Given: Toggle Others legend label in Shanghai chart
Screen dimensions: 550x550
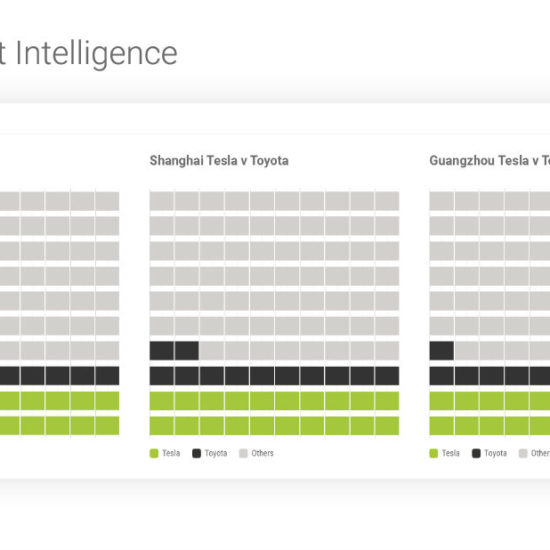Looking at the screenshot, I should tap(262, 453).
